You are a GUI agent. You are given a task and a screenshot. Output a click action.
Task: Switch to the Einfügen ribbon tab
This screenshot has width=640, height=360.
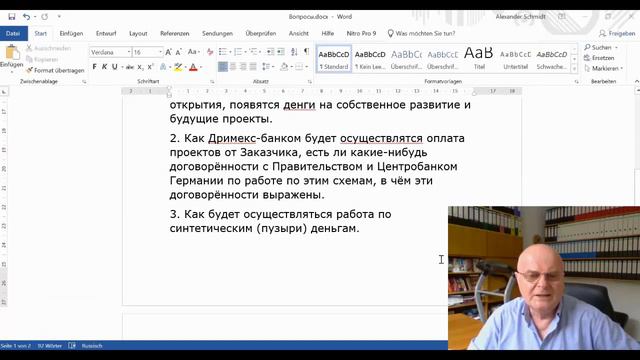tap(71, 33)
